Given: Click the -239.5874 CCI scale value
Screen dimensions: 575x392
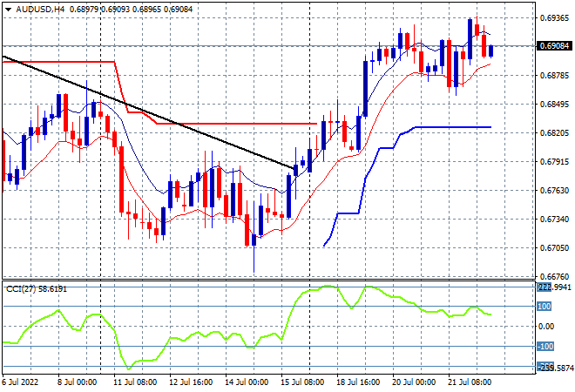Looking at the screenshot, I should (555, 367).
